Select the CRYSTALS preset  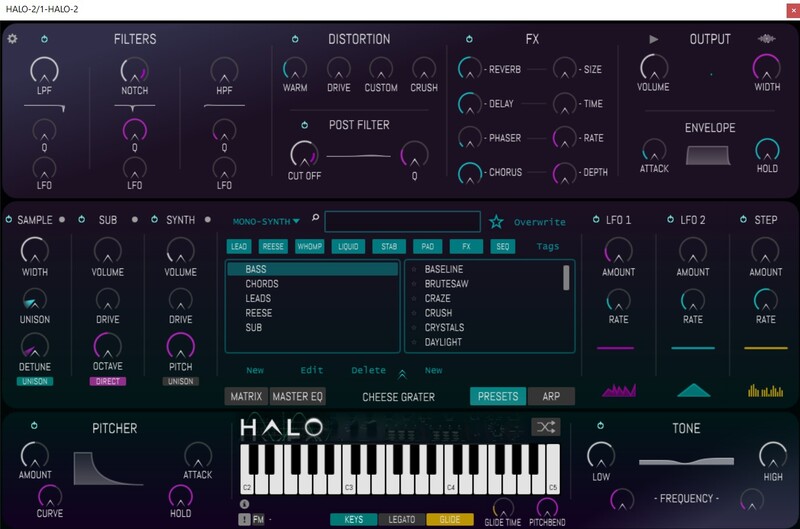[444, 328]
